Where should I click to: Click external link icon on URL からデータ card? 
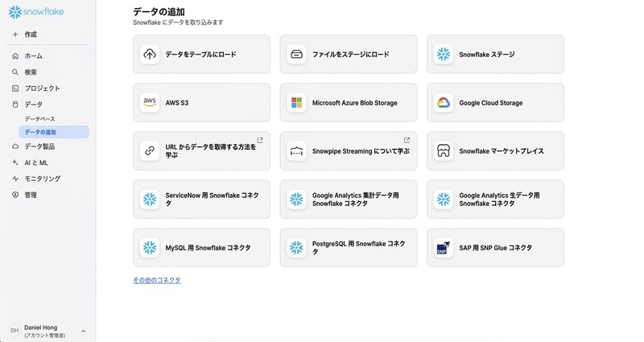click(x=259, y=140)
